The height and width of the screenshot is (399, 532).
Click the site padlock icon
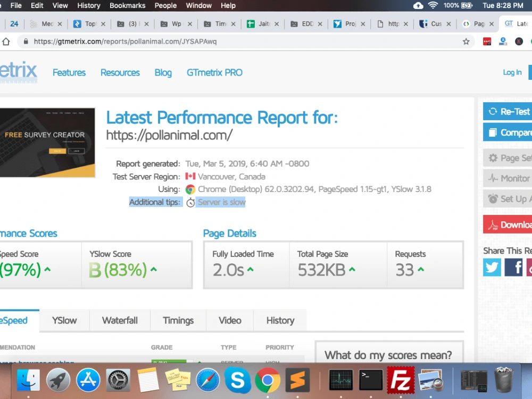(x=26, y=41)
